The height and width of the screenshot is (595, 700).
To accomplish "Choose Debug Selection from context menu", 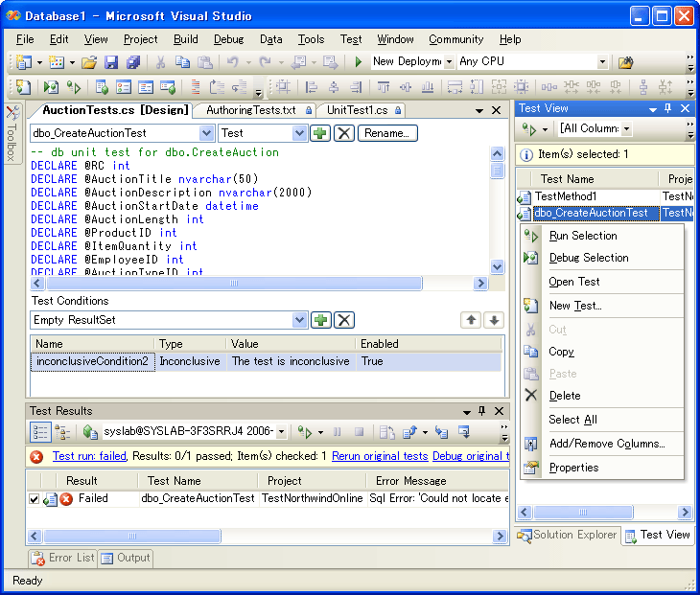I will 602,258.
